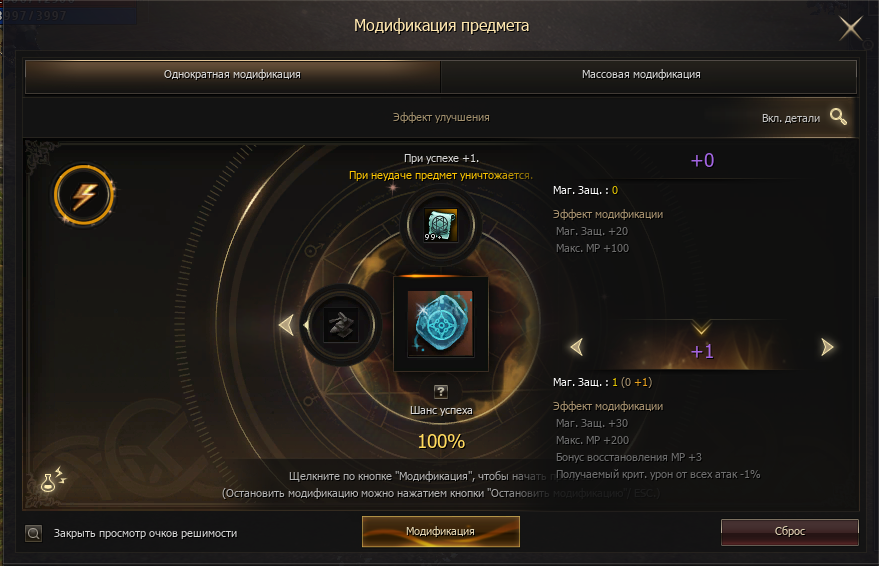
Task: Go to the next modification level with the right arrow
Action: pyautogui.click(x=827, y=347)
